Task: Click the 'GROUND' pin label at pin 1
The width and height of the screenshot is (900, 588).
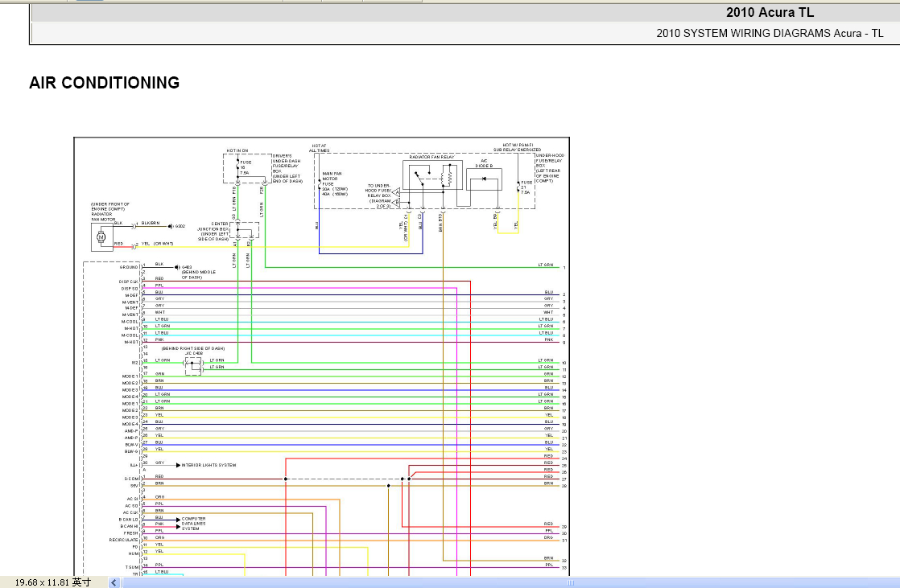Action: tap(129, 267)
